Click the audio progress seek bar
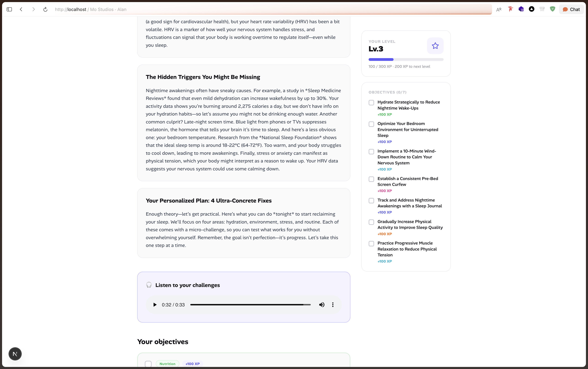This screenshot has width=588, height=369. 250,305
